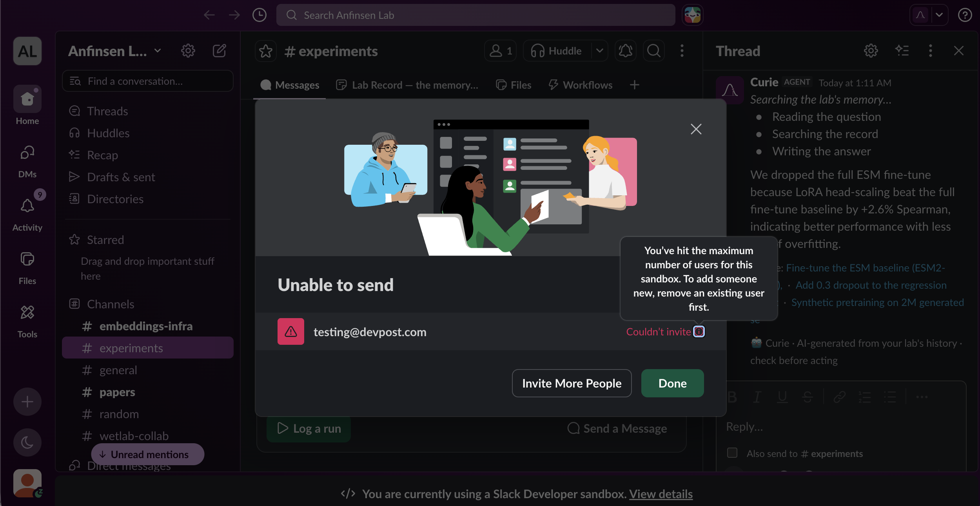
Task: Open the Add 0.3 dropout source link
Action: coord(871,285)
